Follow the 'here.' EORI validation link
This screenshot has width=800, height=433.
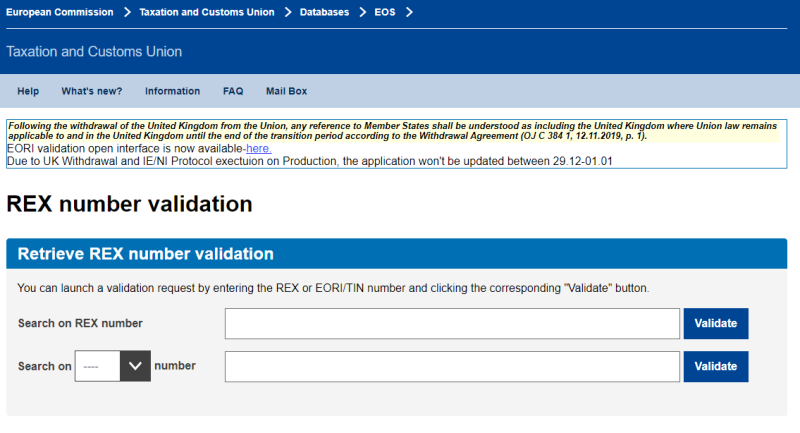tap(259, 149)
